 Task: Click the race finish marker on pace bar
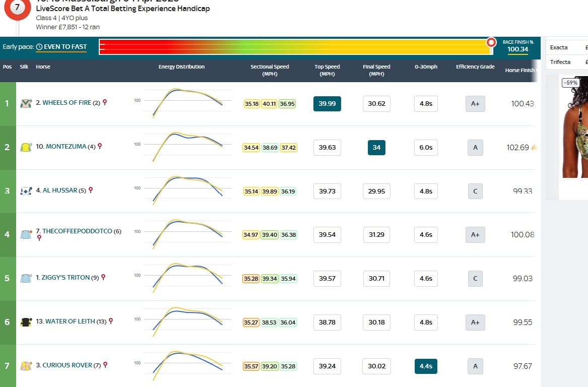[x=491, y=43]
